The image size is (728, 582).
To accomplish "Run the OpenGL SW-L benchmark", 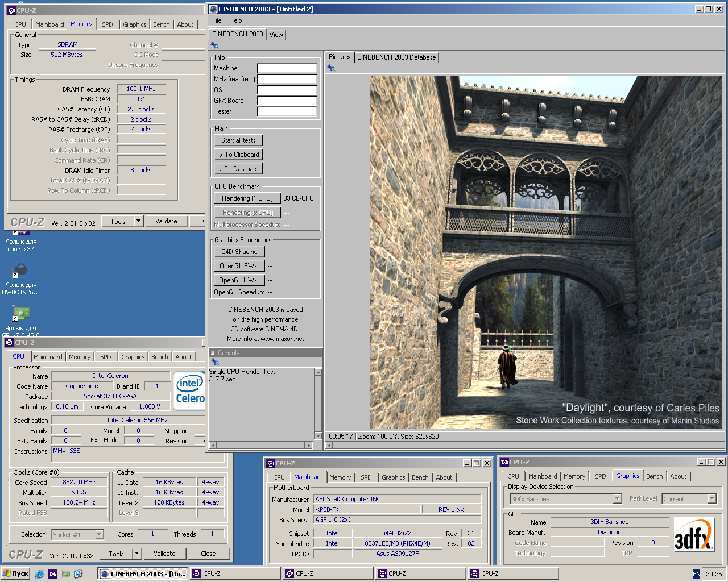I will coord(239,266).
